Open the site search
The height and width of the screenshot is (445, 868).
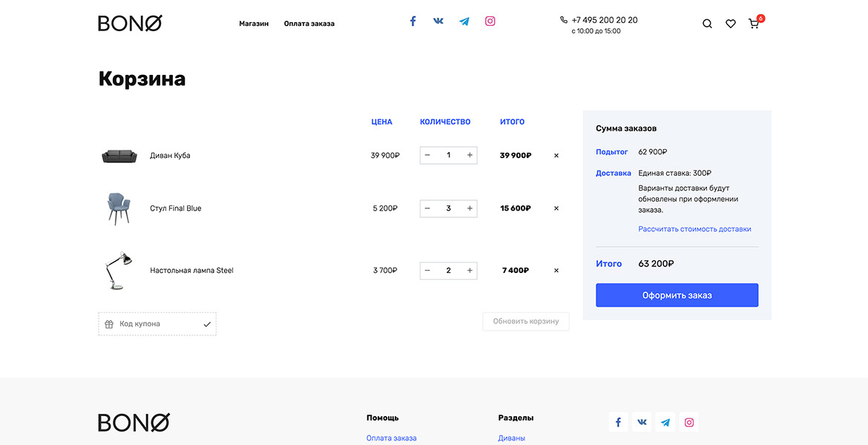(x=707, y=23)
